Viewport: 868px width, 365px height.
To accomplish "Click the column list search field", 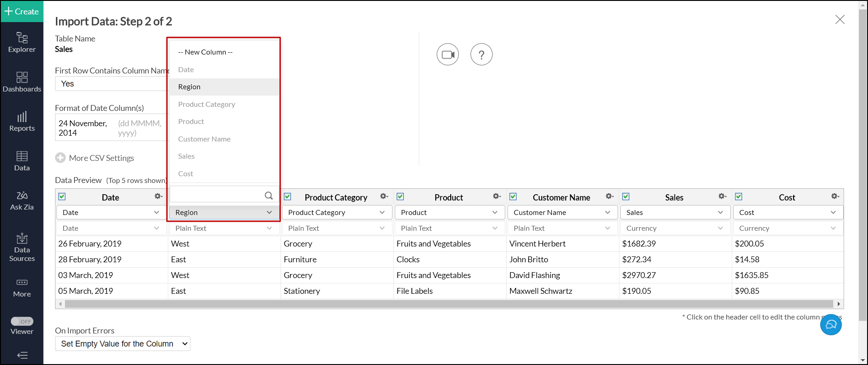I will pyautogui.click(x=217, y=195).
